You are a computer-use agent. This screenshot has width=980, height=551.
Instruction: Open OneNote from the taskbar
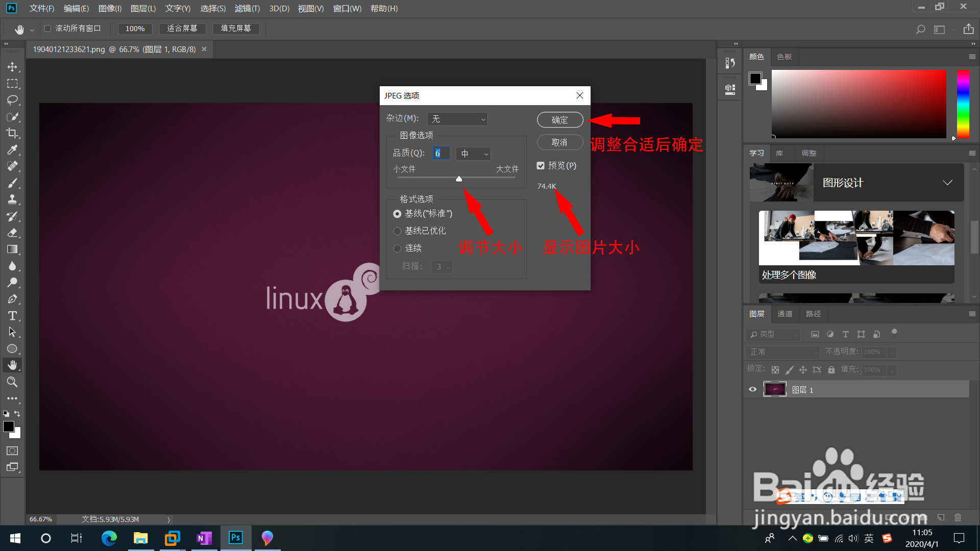point(204,538)
